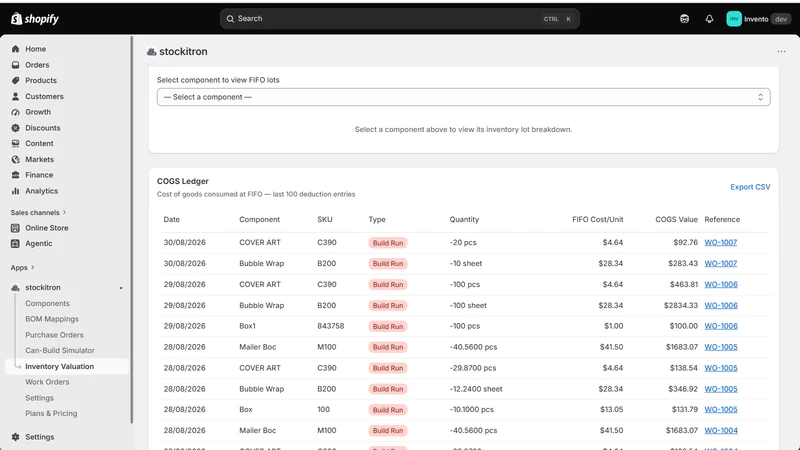
Task: Expand the Apps section chevron
Action: point(33,267)
